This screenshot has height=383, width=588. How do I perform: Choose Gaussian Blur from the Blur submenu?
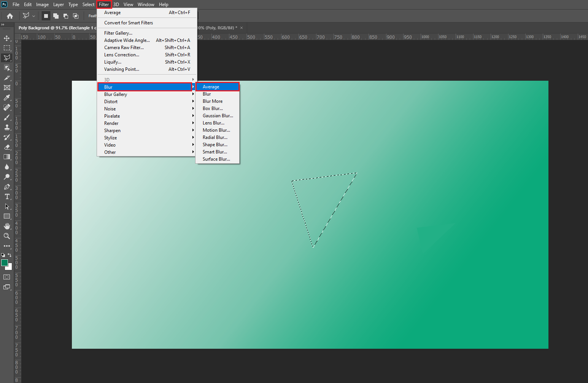pos(218,116)
